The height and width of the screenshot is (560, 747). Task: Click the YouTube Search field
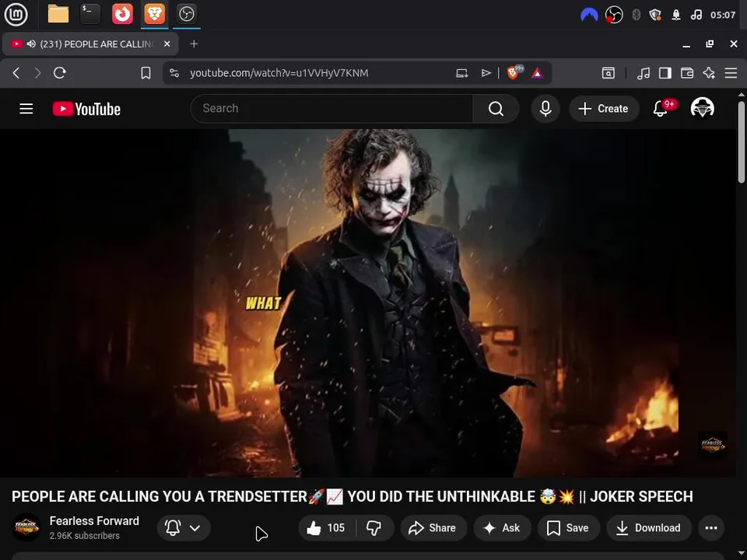point(331,109)
